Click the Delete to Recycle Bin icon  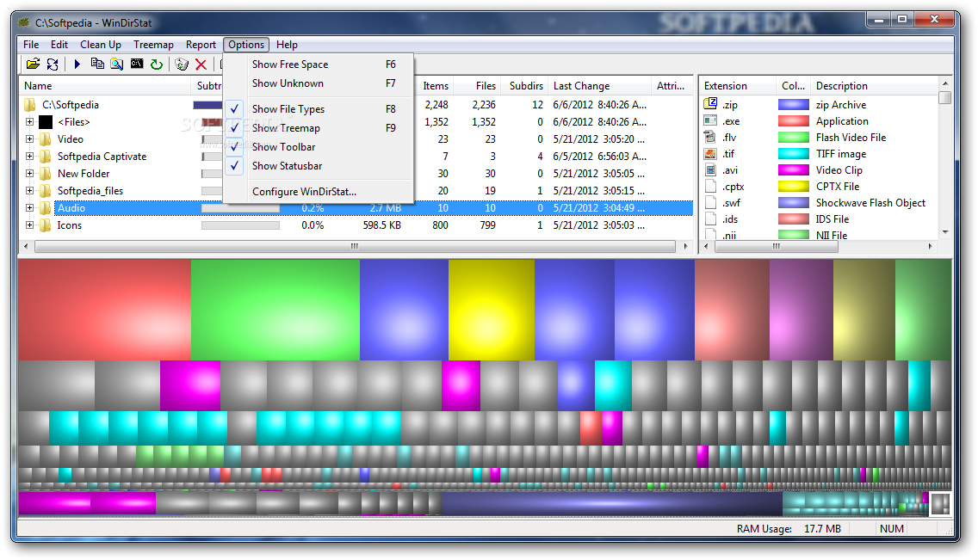[x=182, y=64]
